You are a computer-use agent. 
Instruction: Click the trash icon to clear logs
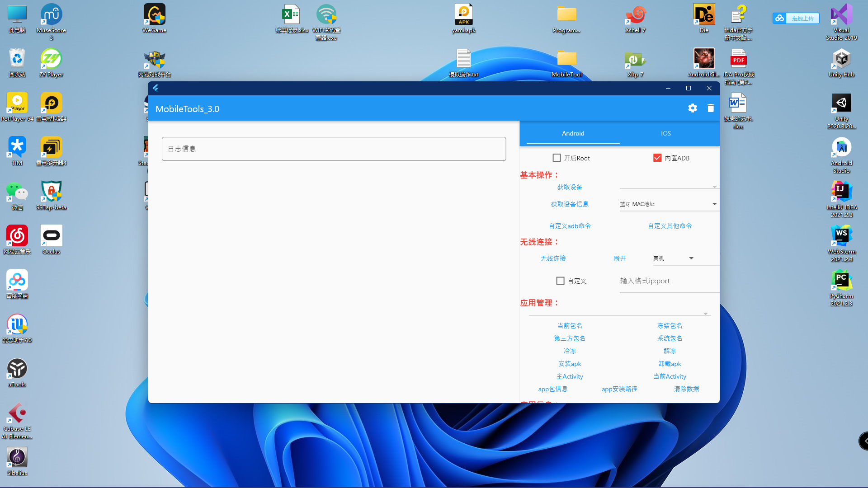tap(710, 108)
